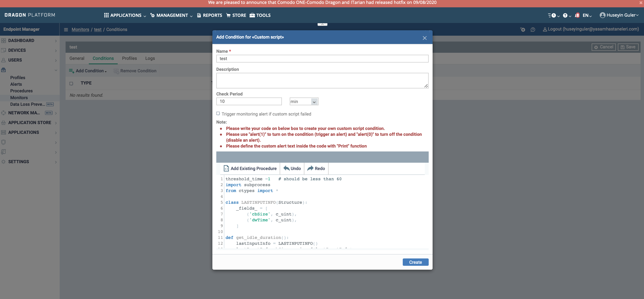This screenshot has height=299, width=644.
Task: Toggle the sidebar hamburger menu
Action: tap(66, 30)
